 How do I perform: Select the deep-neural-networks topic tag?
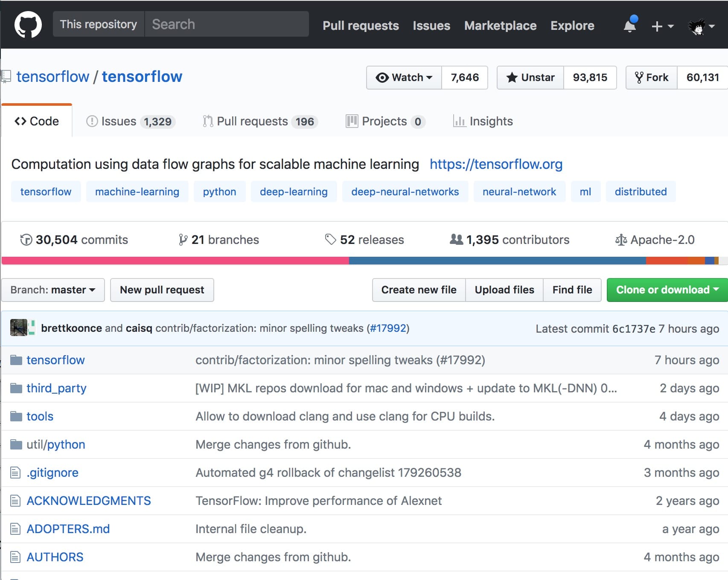point(405,191)
